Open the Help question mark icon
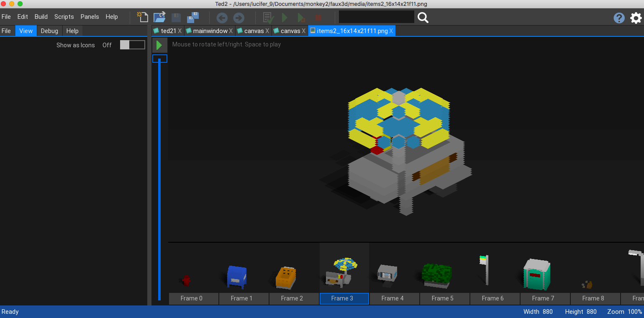 click(x=619, y=18)
